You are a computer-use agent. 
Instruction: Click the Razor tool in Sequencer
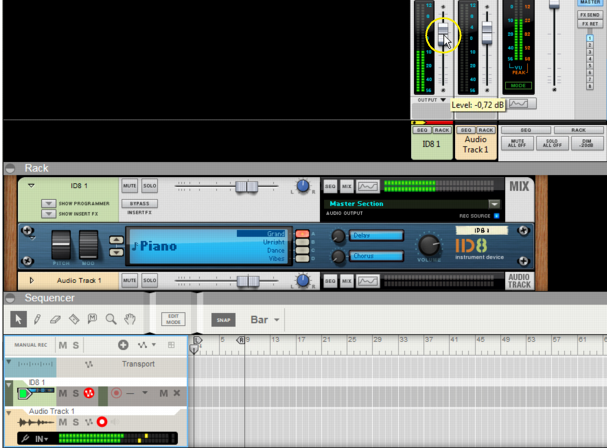point(73,320)
